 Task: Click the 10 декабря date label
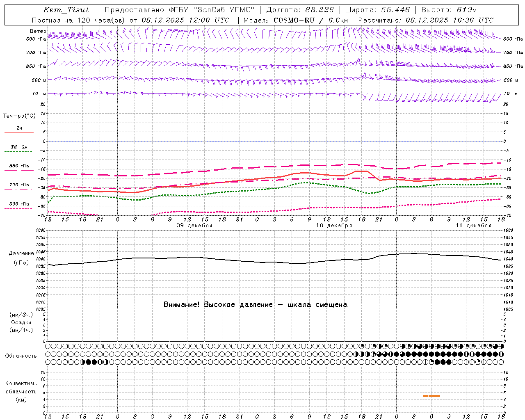[x=334, y=226]
